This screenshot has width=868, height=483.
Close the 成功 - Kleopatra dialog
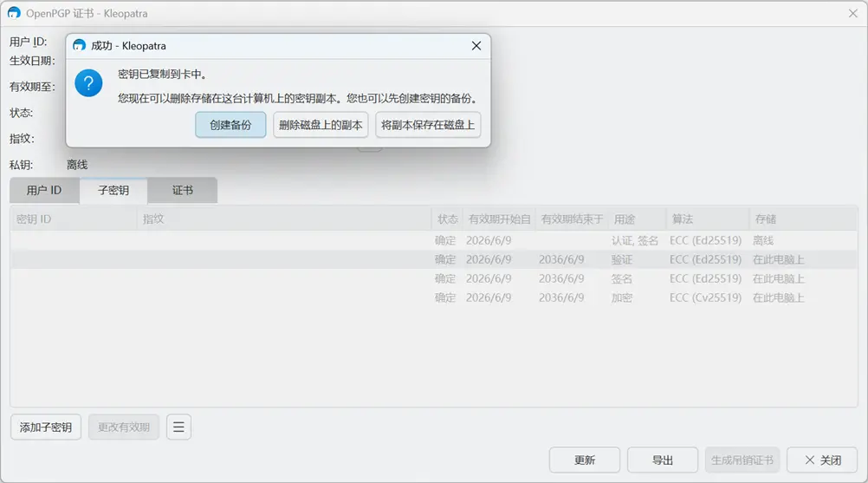point(476,46)
